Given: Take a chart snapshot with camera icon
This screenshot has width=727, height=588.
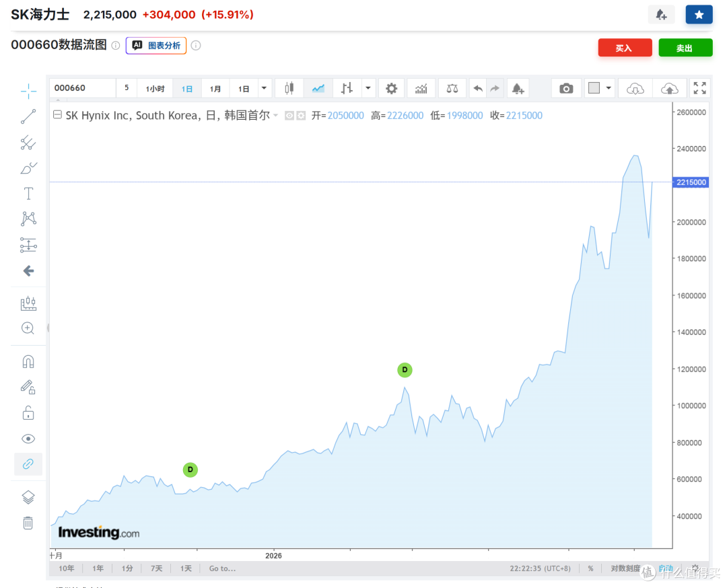Looking at the screenshot, I should [x=566, y=89].
